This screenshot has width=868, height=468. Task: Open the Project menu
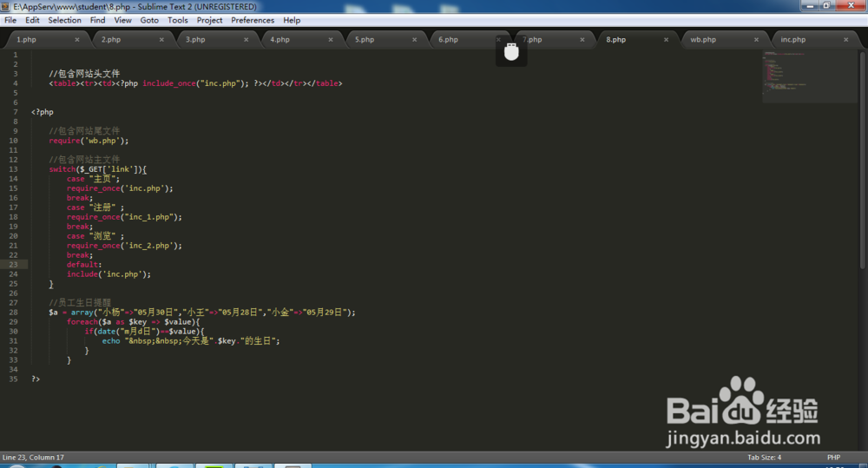coord(209,21)
